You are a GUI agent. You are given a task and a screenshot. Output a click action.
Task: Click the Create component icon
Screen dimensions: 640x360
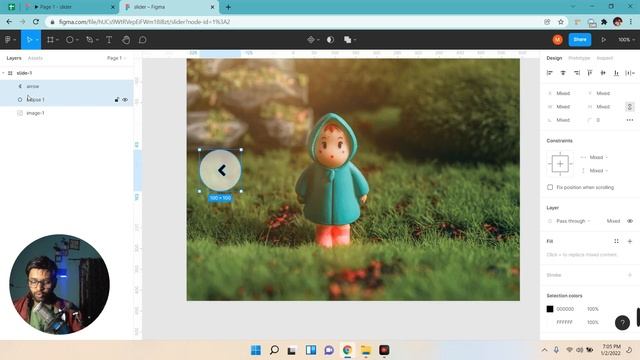pos(311,40)
